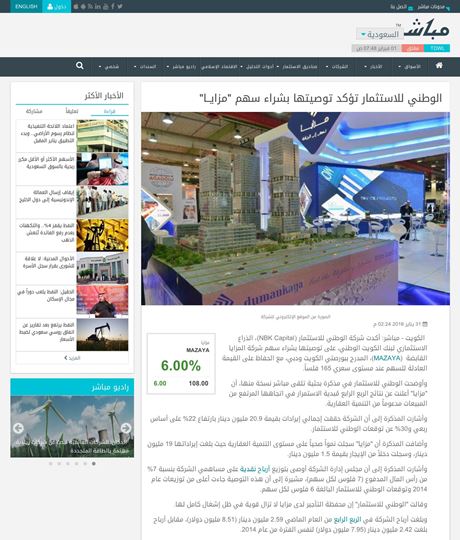The width and height of the screenshot is (460, 540).
Task: Click stock price value 108.00
Action: pyautogui.click(x=198, y=383)
